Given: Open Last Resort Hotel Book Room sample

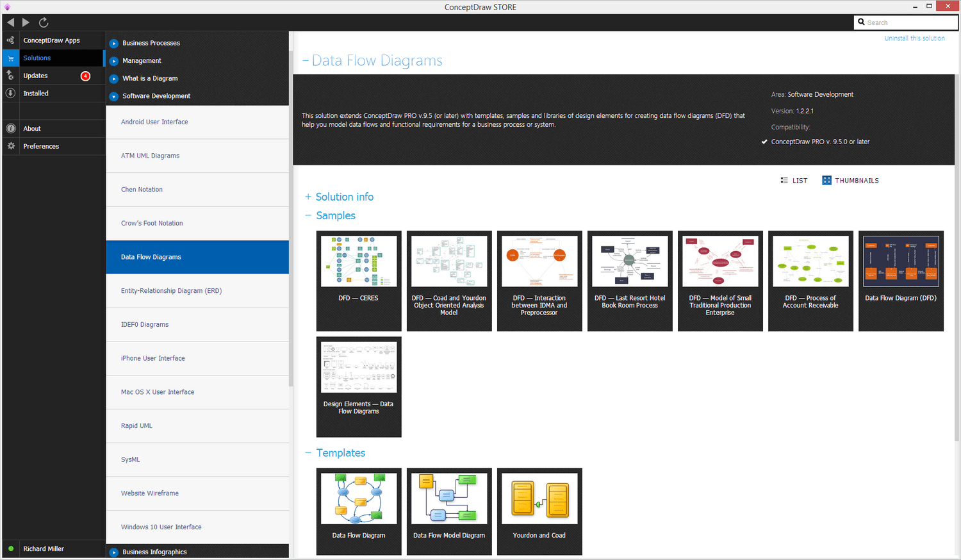Looking at the screenshot, I should 630,281.
